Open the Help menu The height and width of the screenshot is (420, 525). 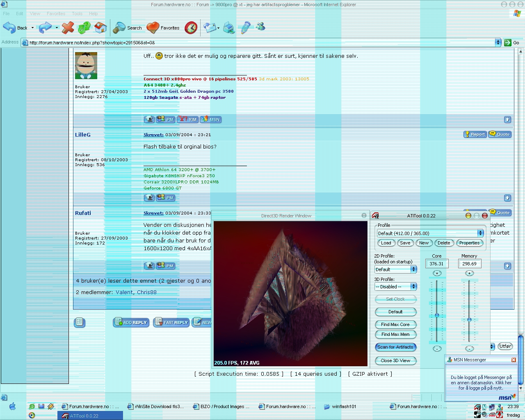[x=94, y=14]
